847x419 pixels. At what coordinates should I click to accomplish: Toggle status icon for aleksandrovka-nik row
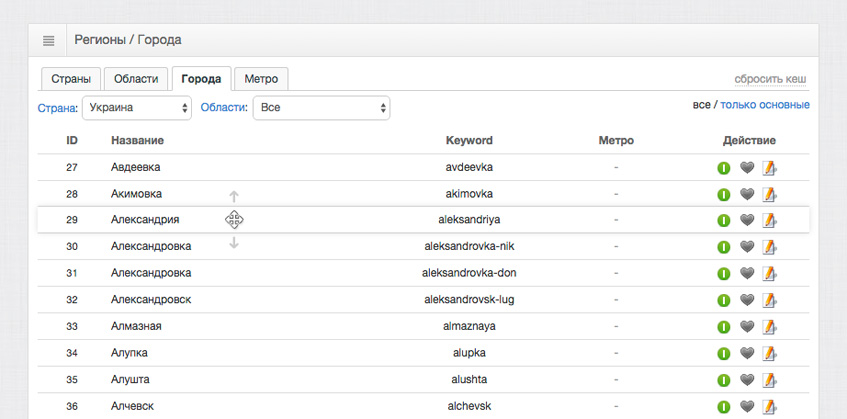(723, 247)
